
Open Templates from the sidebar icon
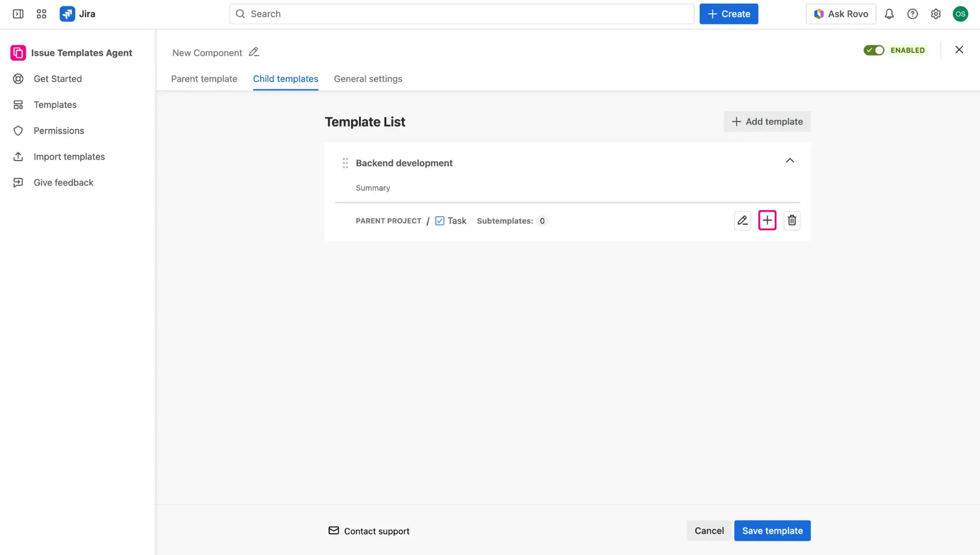(x=18, y=105)
